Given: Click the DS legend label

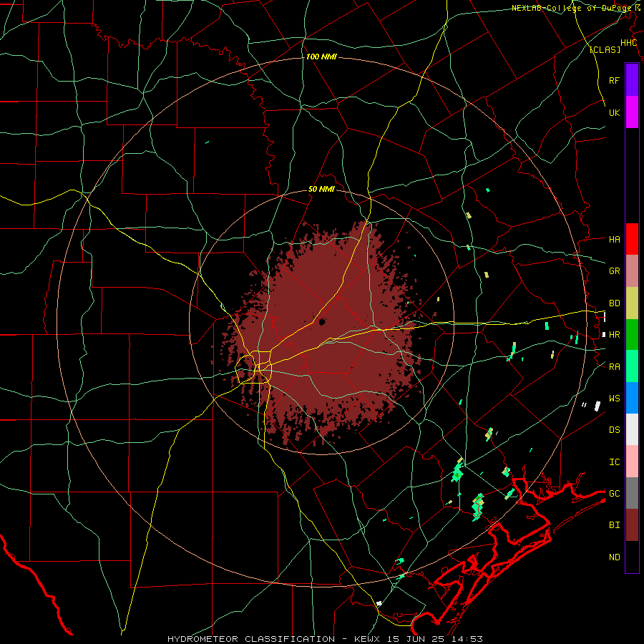Looking at the screenshot, I should pos(614,430).
